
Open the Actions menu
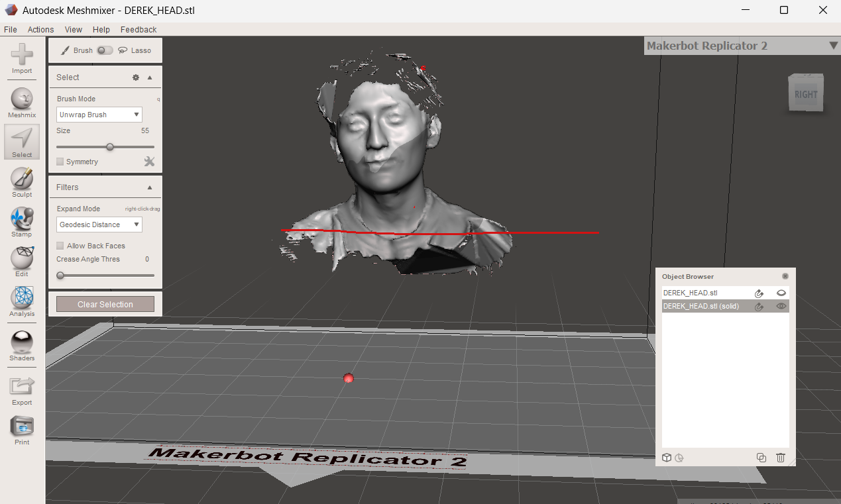click(40, 30)
